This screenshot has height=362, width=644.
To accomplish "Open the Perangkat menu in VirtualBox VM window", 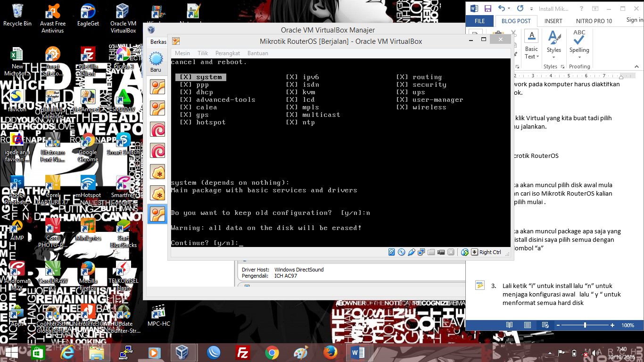I will (228, 53).
